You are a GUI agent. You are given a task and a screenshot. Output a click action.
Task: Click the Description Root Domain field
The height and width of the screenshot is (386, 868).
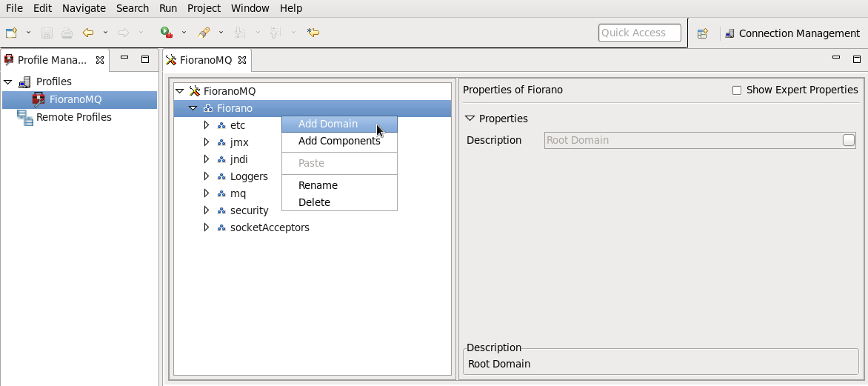(700, 140)
